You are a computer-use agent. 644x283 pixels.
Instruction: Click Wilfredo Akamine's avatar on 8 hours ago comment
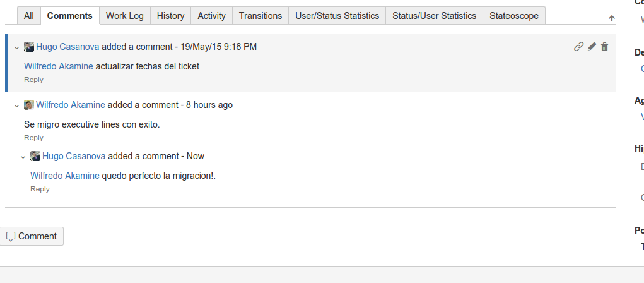click(29, 105)
